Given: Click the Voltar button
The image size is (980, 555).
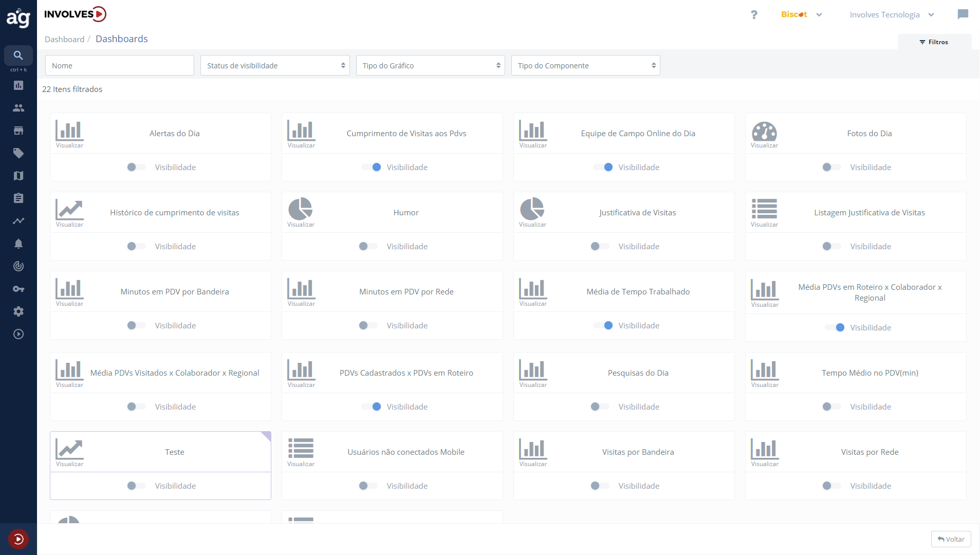Looking at the screenshot, I should click(951, 540).
